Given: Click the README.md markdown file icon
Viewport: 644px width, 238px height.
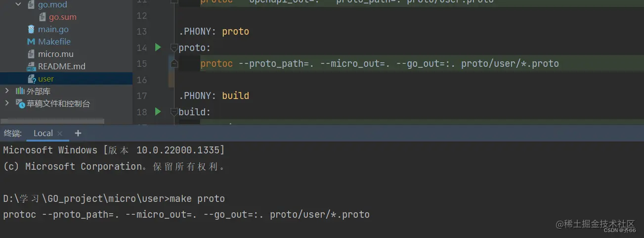Looking at the screenshot, I should tap(32, 66).
